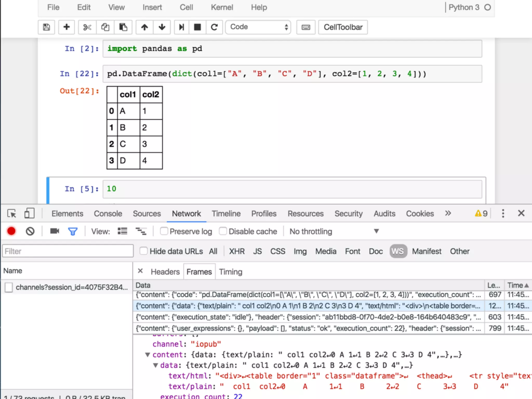Open command palette keyboard icon
Viewport: 532px width, 399px height.
(x=306, y=27)
